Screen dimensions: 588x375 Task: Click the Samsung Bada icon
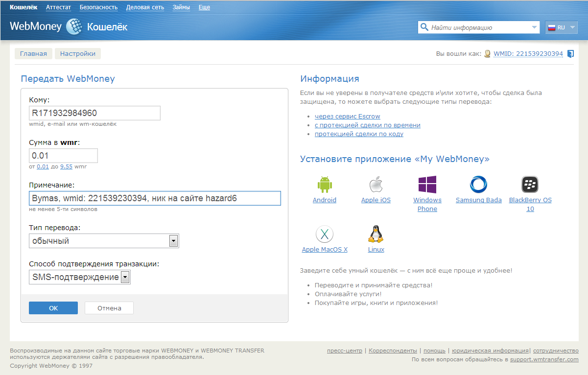click(x=478, y=185)
